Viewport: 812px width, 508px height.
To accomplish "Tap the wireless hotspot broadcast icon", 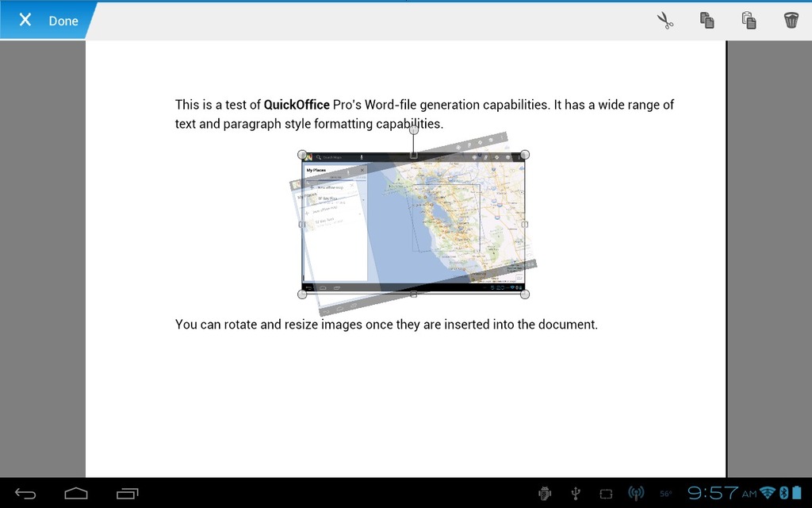I will [x=636, y=494].
